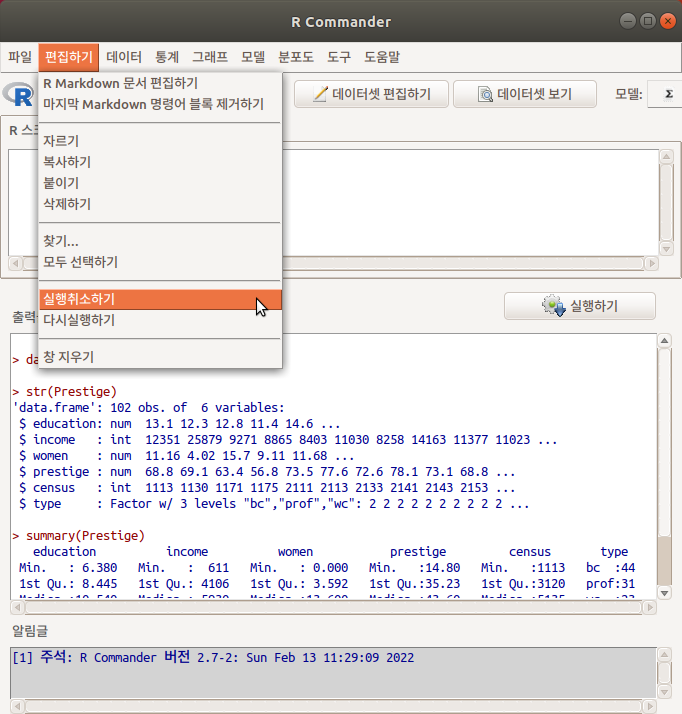Screen dimensions: 682x714
Task: Choose 다시실행하기 menu entry
Action: coord(160,320)
